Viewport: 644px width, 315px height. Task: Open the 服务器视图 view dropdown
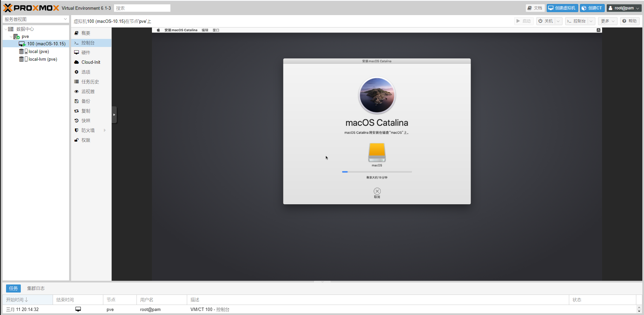[36, 19]
